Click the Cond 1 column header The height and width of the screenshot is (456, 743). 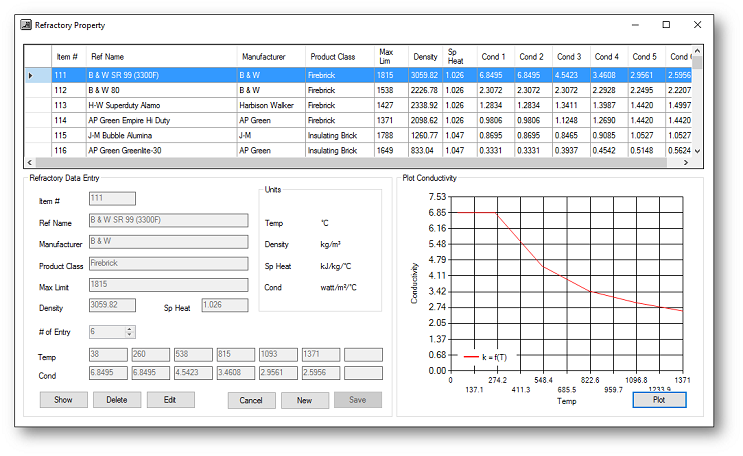click(495, 57)
